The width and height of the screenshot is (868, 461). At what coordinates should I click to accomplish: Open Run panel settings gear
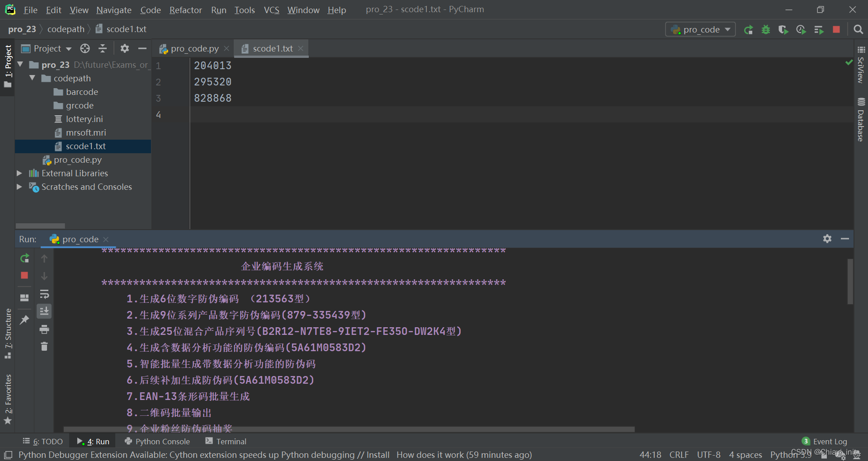[827, 239]
